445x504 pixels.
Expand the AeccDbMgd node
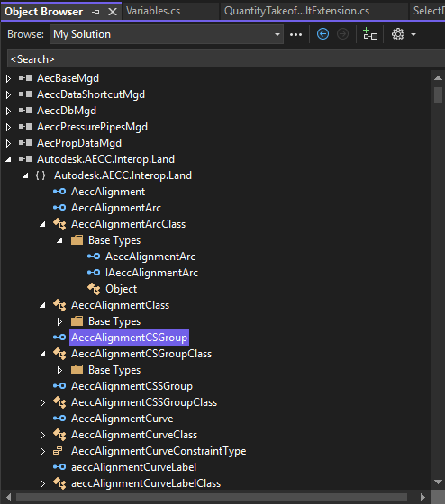pyautogui.click(x=8, y=111)
